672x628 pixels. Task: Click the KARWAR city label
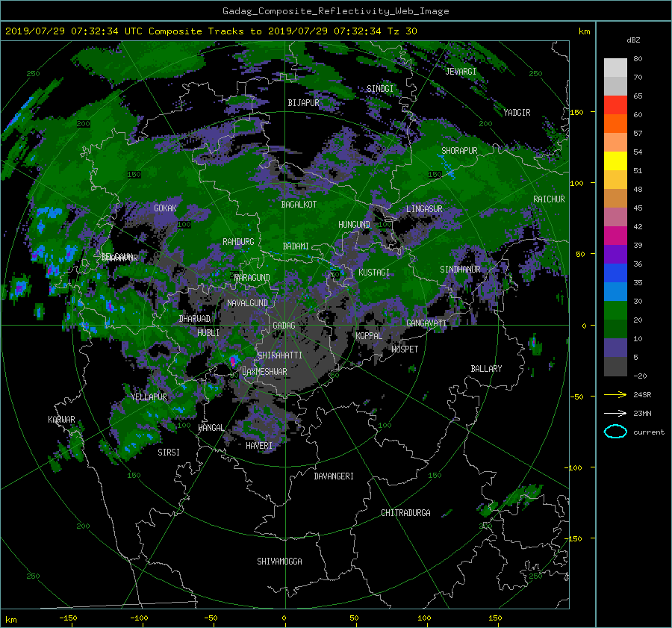coord(61,420)
